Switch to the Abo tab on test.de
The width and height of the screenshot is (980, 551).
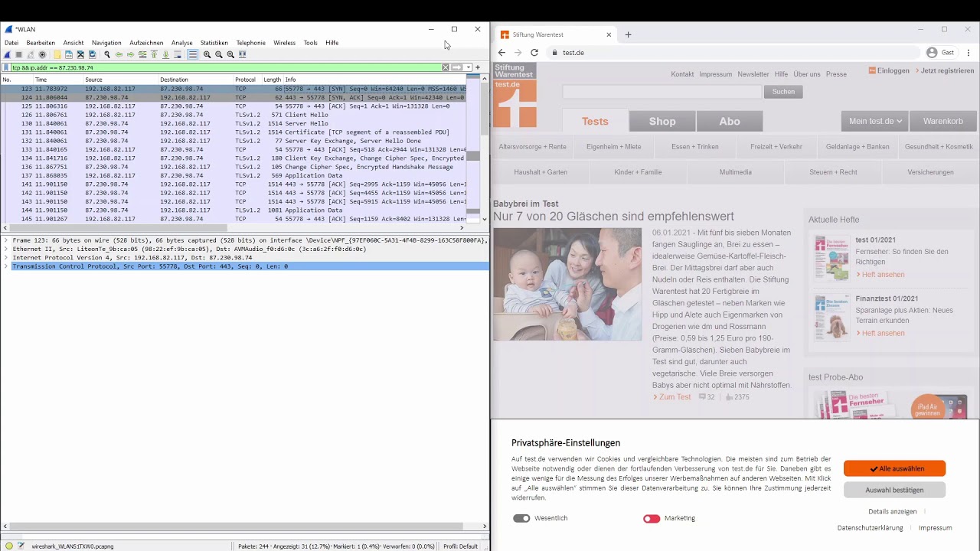pos(730,121)
